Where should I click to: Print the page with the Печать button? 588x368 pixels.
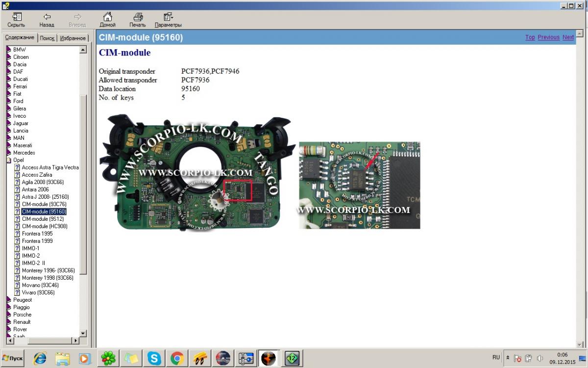(x=138, y=20)
